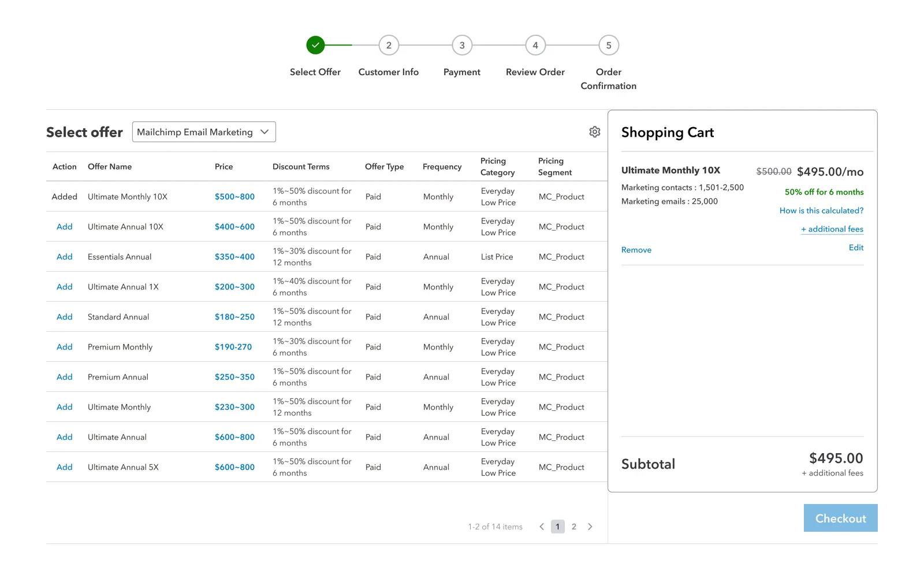Screen dimensions: 924x578
Task: Add the Ultimate Annual offer
Action: (x=65, y=437)
